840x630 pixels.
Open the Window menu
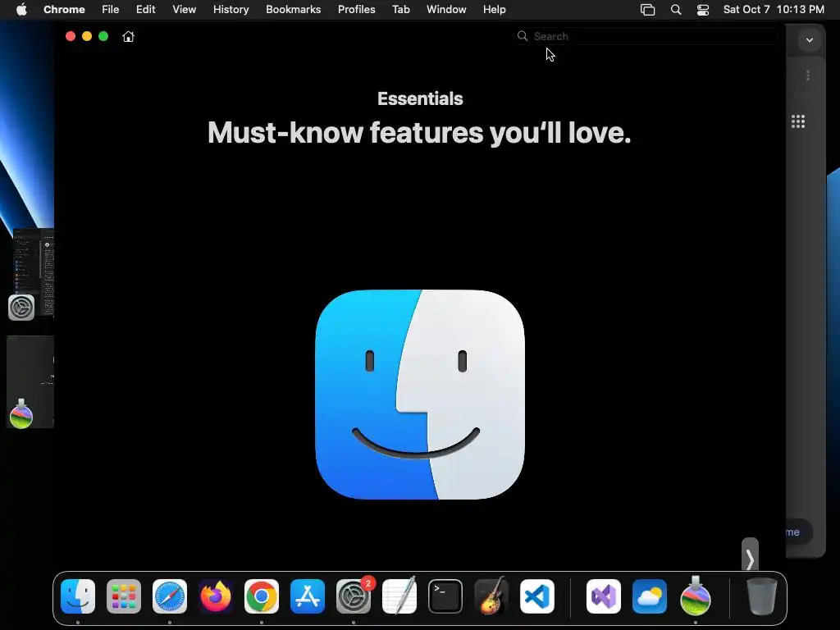(x=446, y=10)
